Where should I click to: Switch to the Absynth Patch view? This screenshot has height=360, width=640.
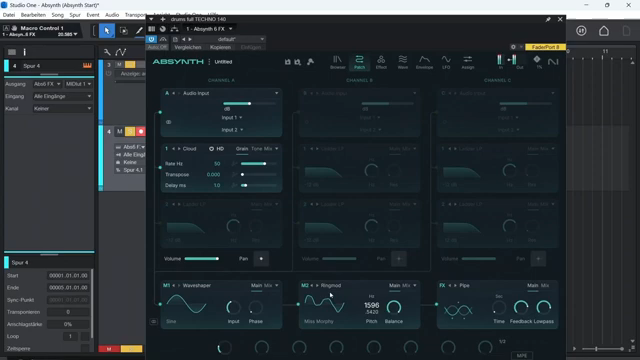click(359, 62)
